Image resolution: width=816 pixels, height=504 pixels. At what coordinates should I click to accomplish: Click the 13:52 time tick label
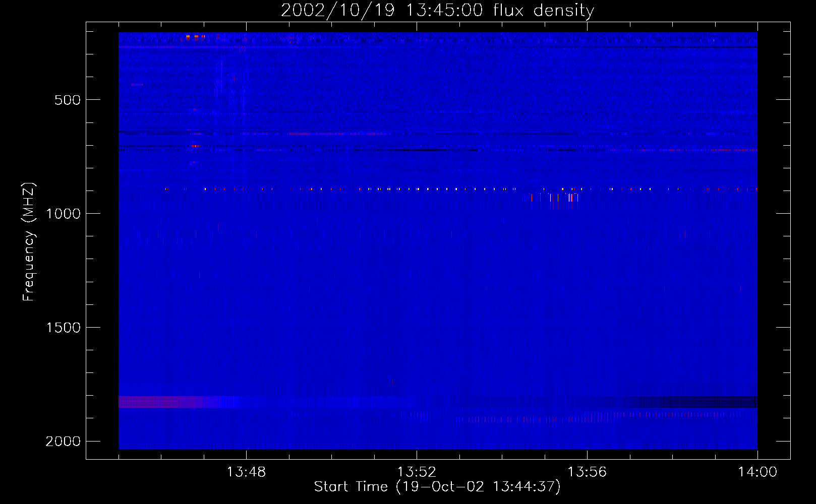pyautogui.click(x=417, y=472)
